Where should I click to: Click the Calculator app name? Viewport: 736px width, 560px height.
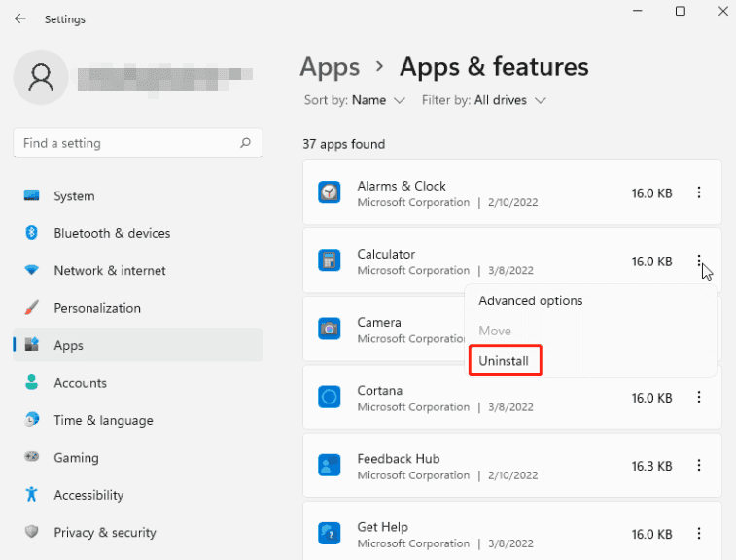[386, 254]
